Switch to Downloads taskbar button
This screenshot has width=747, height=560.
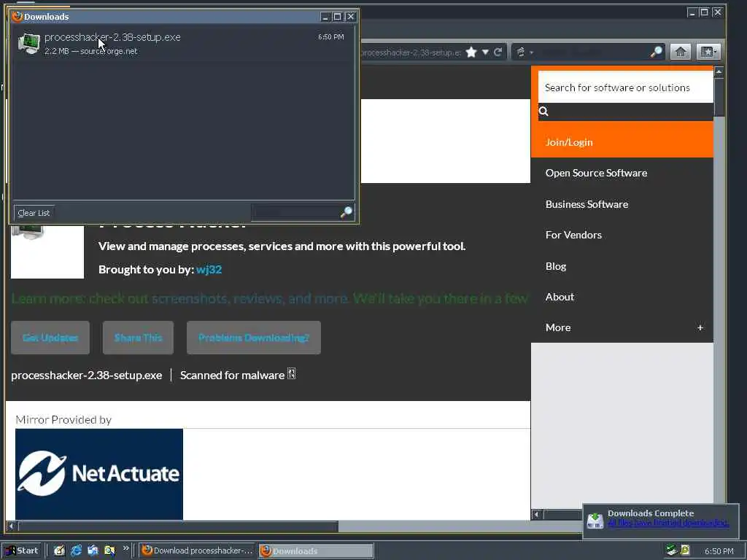316,551
